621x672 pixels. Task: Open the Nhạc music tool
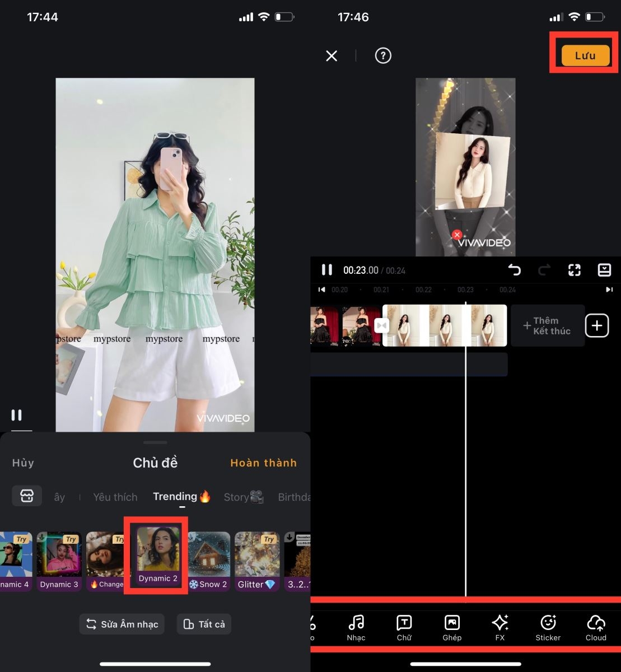point(356,627)
